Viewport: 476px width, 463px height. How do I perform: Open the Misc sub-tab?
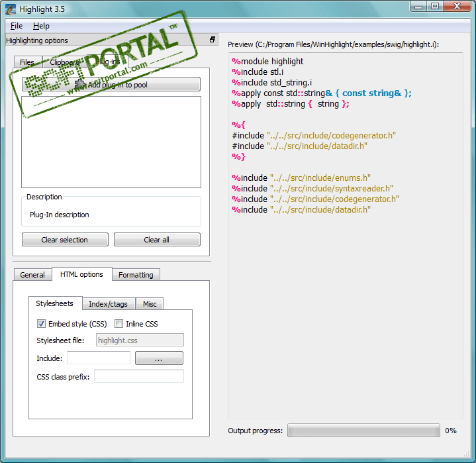coord(150,304)
